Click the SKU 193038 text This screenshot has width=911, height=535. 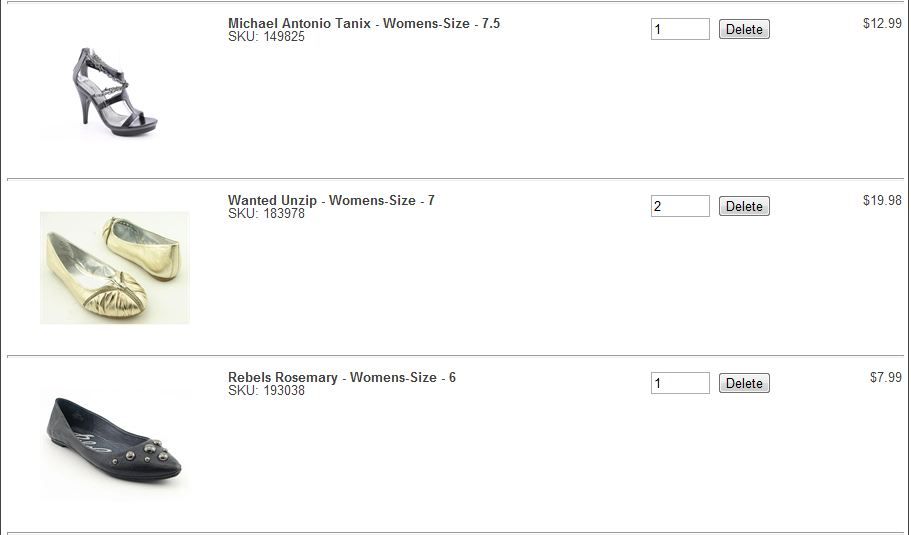tap(266, 391)
